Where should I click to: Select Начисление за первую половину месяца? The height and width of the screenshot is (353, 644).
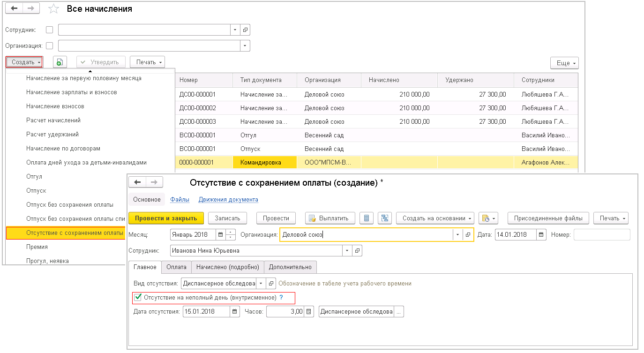click(x=84, y=78)
